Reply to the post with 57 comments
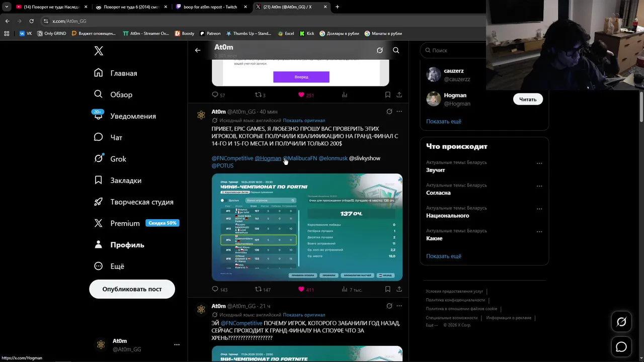Viewport: 644px width, 362px height. (x=218, y=95)
